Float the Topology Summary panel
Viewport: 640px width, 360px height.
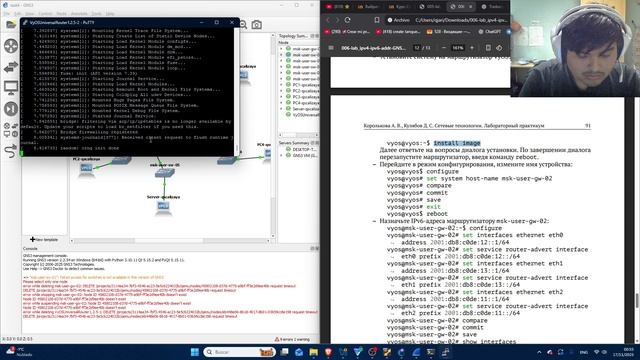tap(312, 36)
